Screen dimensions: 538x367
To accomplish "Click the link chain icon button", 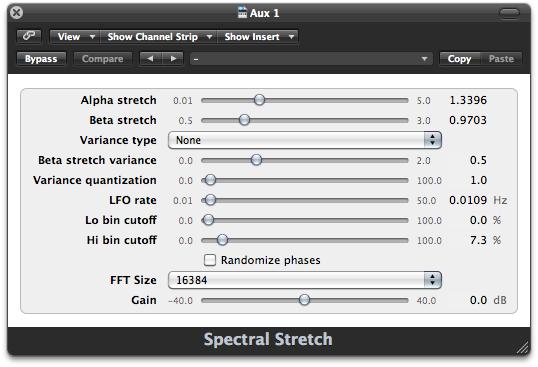I will click(x=29, y=36).
